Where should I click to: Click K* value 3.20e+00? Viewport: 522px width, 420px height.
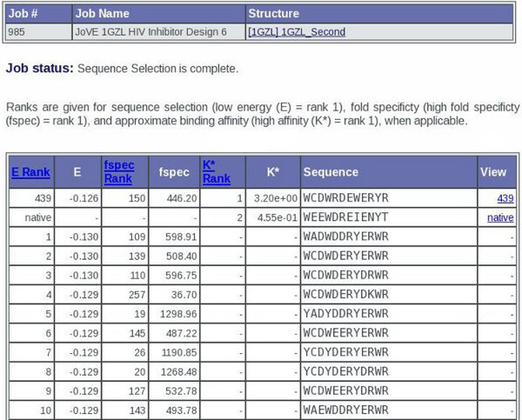(x=275, y=198)
